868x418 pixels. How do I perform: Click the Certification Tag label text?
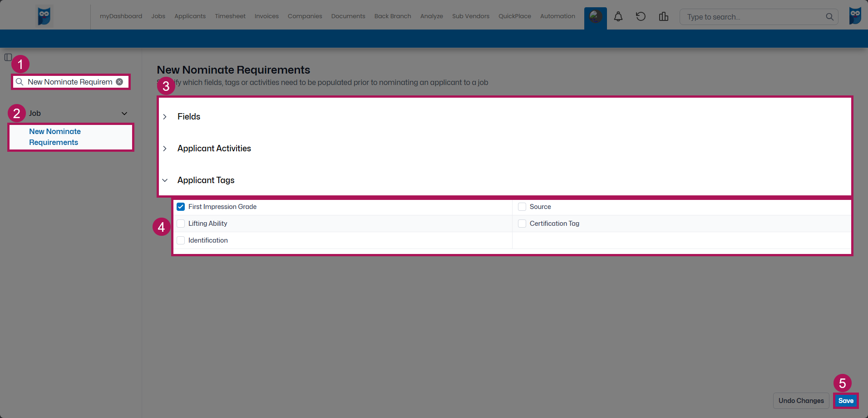click(554, 224)
